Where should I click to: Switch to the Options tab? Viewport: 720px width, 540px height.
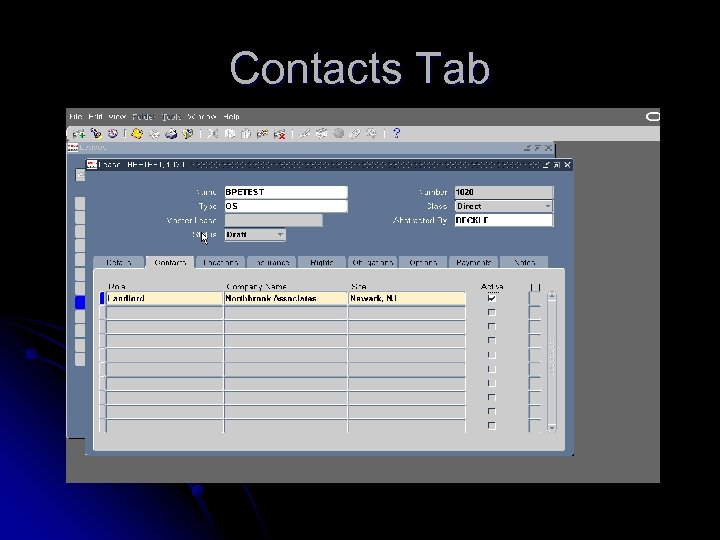[422, 262]
